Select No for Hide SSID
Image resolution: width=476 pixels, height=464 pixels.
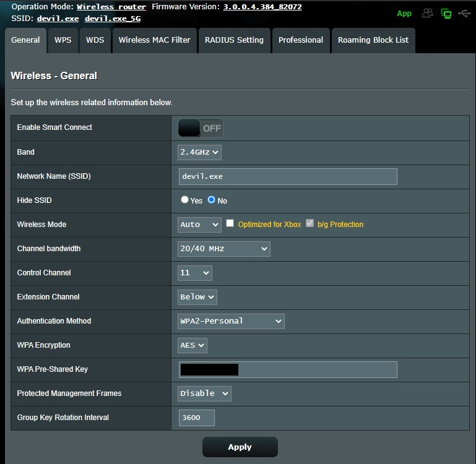[x=211, y=200]
